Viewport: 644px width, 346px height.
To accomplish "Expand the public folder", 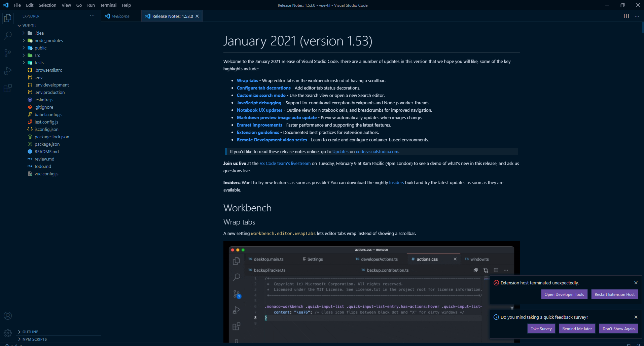I will [40, 48].
